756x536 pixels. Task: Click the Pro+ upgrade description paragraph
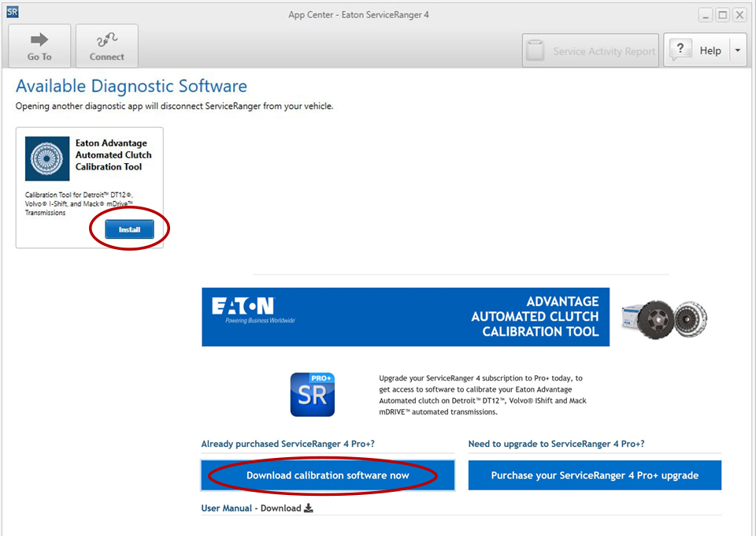pos(483,395)
